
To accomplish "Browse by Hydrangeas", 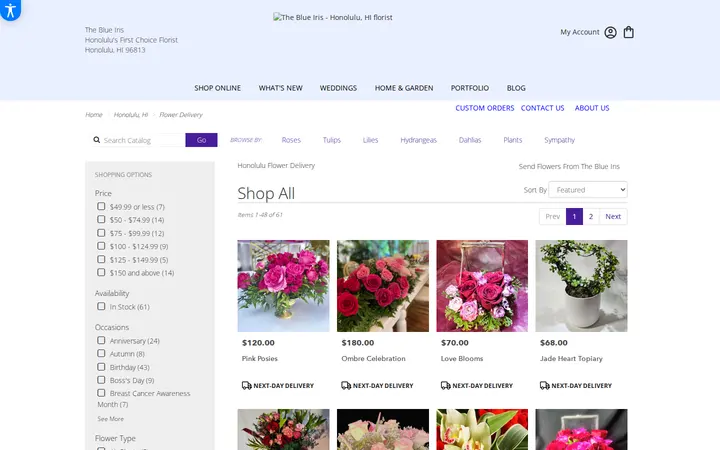I will [x=418, y=140].
